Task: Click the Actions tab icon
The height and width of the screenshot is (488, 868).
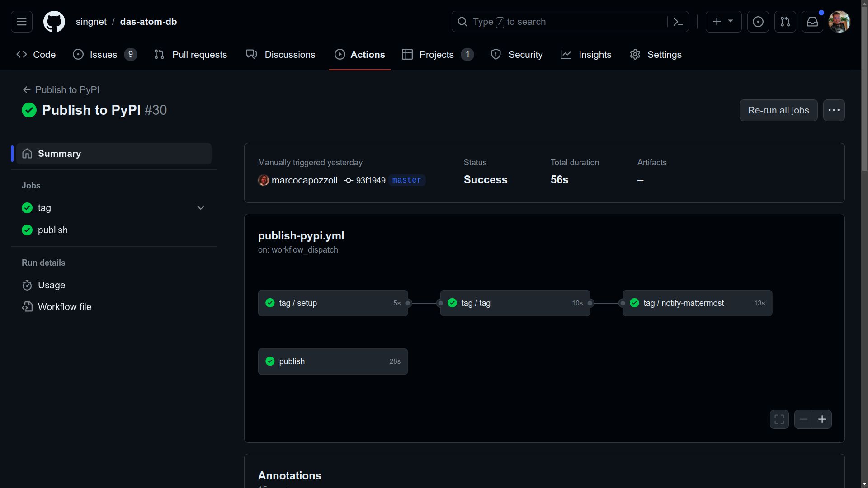Action: (x=339, y=55)
